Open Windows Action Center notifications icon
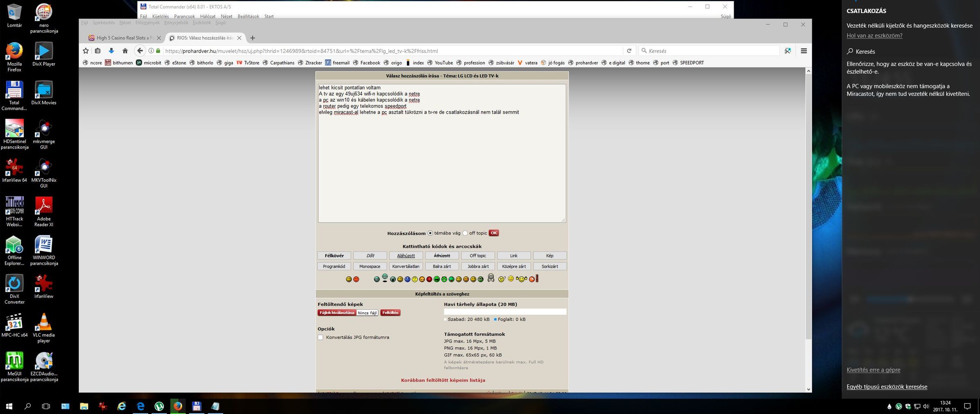Screen dimensions: 980x414 coord(967,407)
